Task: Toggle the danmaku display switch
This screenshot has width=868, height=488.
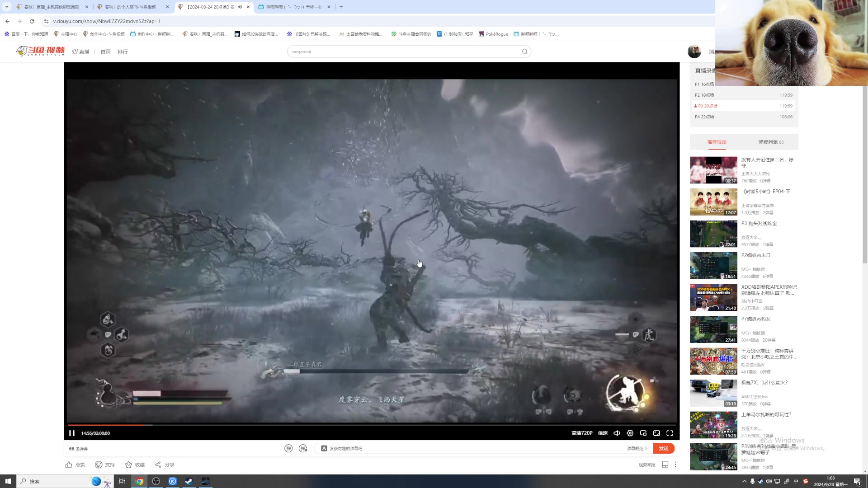Action: click(288, 448)
